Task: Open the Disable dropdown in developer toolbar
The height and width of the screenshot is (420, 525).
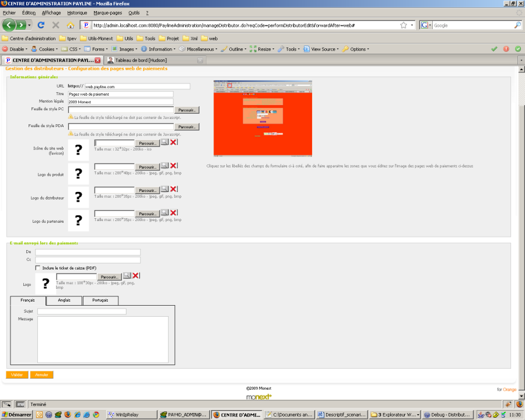Action: click(15, 49)
